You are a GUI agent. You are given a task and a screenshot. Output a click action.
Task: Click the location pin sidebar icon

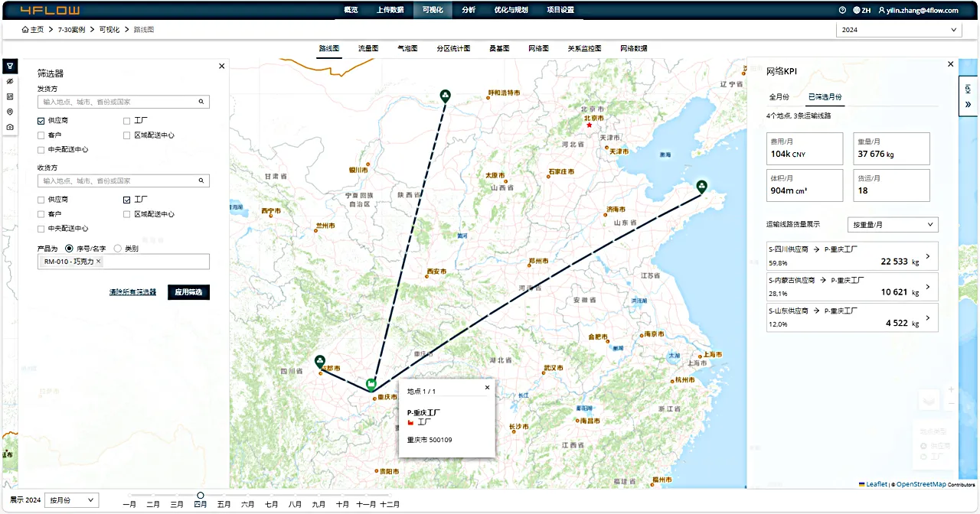[x=10, y=112]
